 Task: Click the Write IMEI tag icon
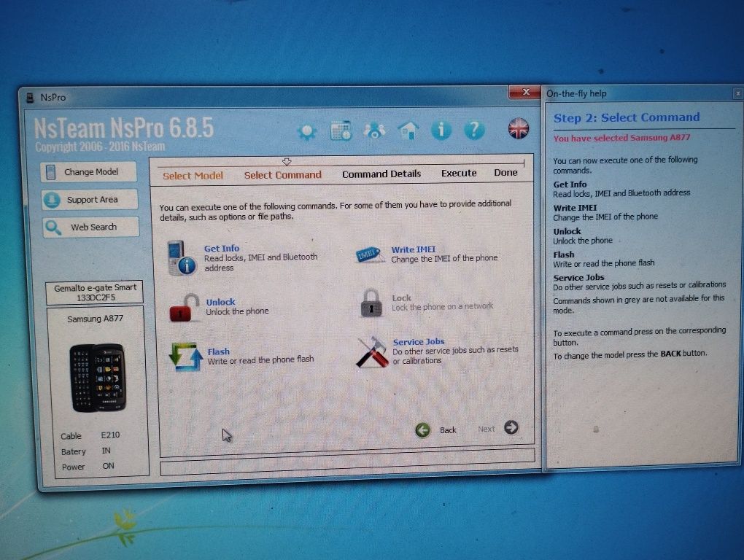click(x=370, y=255)
